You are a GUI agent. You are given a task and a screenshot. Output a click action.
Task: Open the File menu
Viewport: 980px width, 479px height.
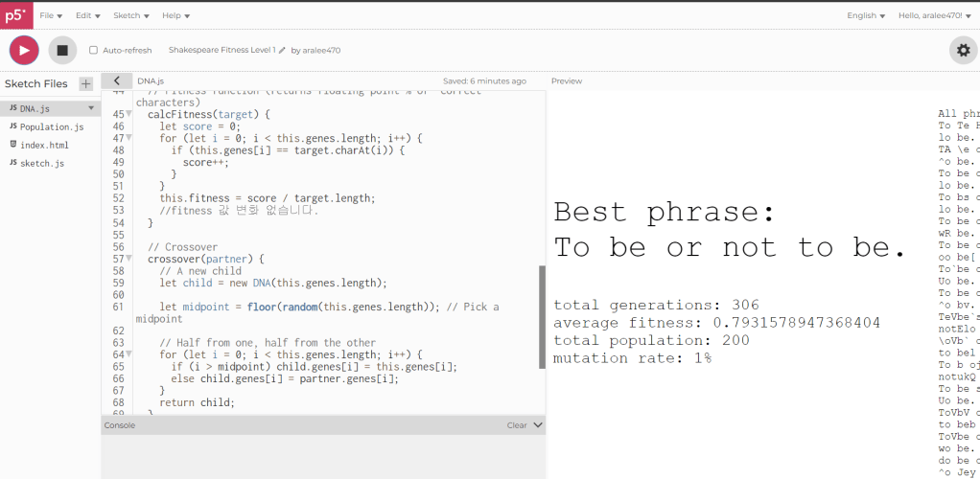coord(51,15)
